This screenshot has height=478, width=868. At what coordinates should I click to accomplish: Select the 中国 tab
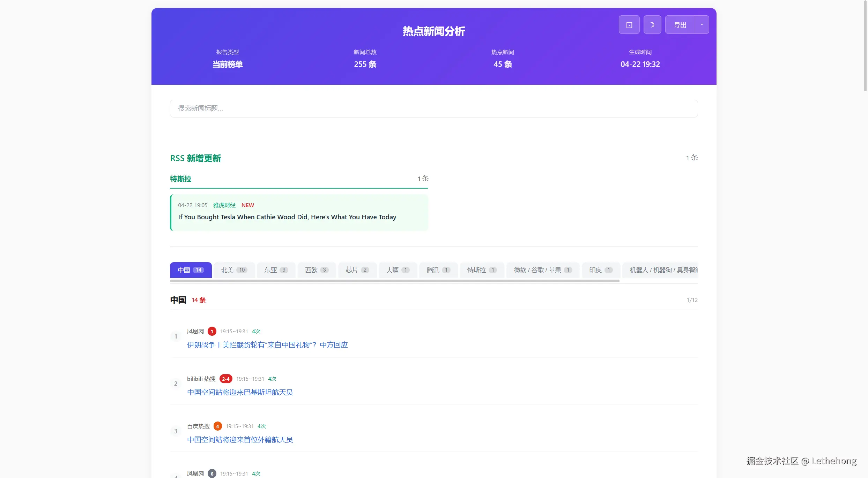[x=191, y=270]
